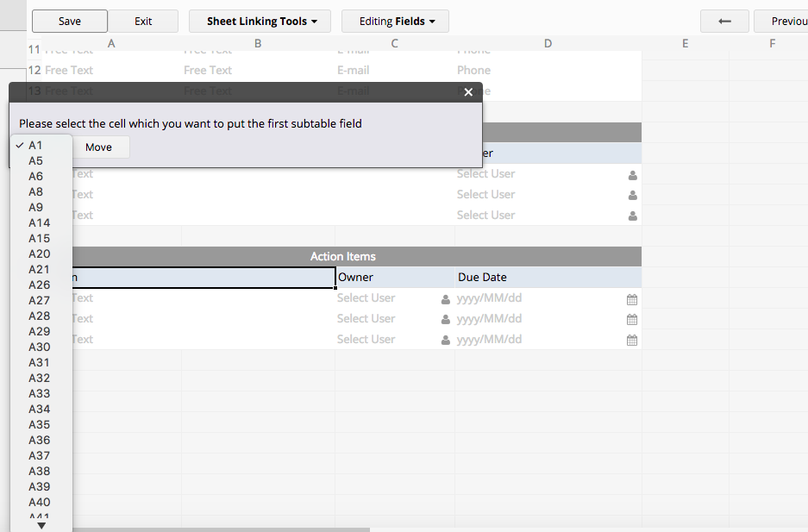Select column A header

(x=111, y=44)
